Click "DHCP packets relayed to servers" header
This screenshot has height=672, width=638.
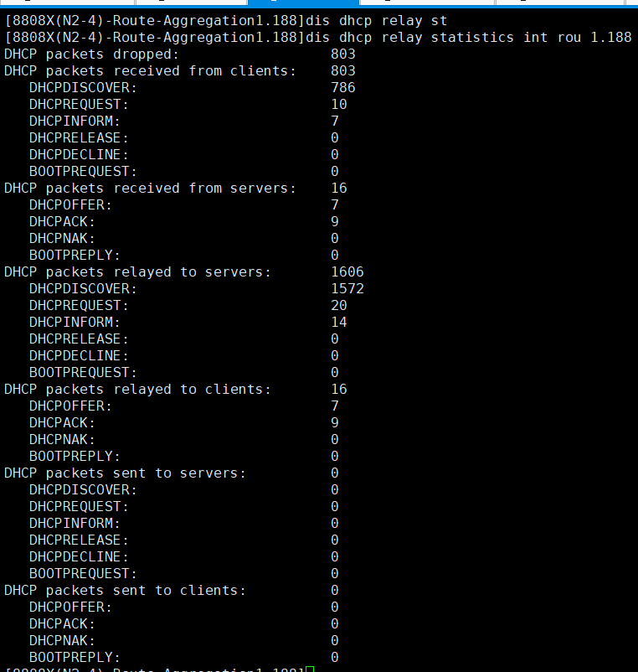pos(138,271)
